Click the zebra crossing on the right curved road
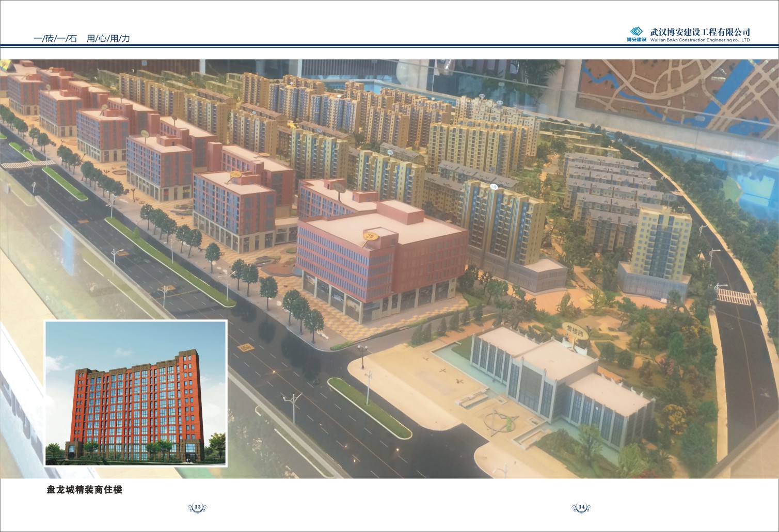This screenshot has width=779, height=532. click(x=734, y=296)
